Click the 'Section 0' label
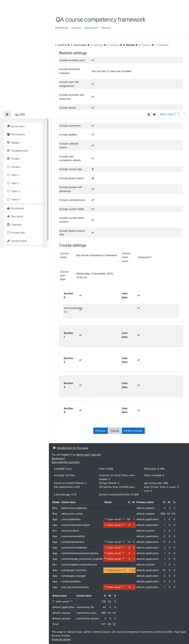 point(68,295)
